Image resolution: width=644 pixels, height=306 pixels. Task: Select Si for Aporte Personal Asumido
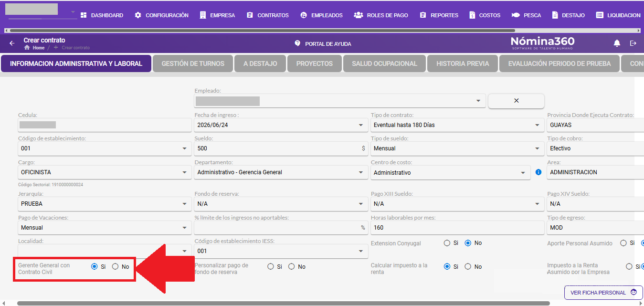(x=623, y=243)
